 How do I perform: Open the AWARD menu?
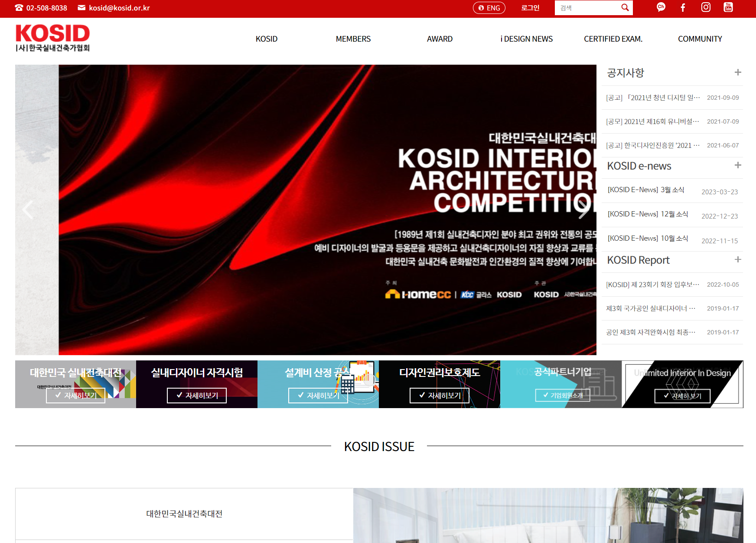click(x=440, y=39)
